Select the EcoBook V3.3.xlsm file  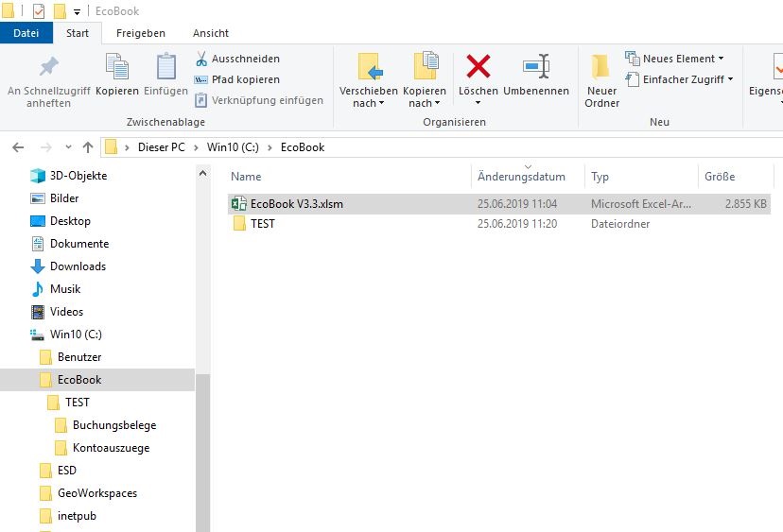298,203
